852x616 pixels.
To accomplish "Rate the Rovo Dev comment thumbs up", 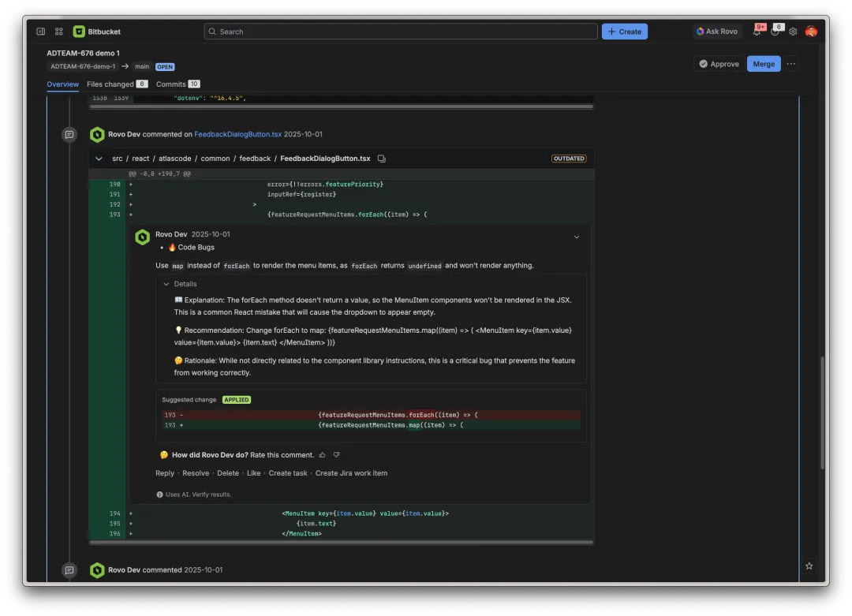I will (x=322, y=455).
